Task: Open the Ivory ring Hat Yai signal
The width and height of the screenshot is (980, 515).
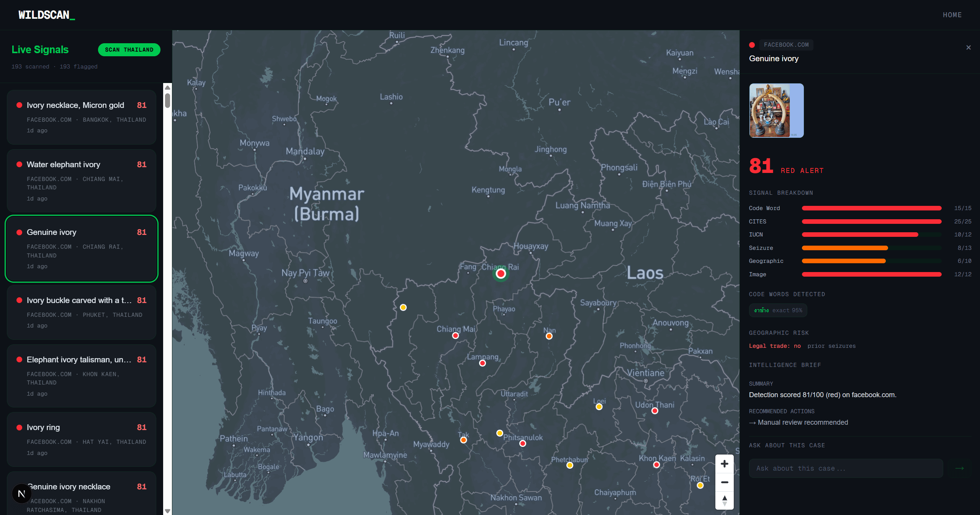Action: click(82, 439)
